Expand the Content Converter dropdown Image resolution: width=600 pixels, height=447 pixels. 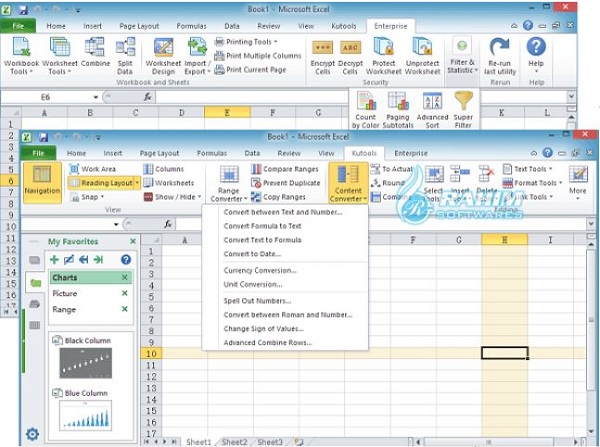(x=348, y=183)
